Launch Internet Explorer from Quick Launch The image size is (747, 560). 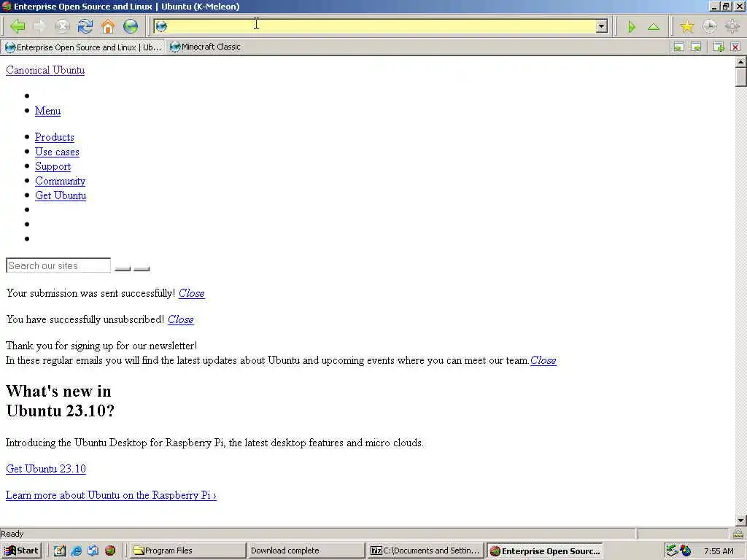tap(76, 551)
